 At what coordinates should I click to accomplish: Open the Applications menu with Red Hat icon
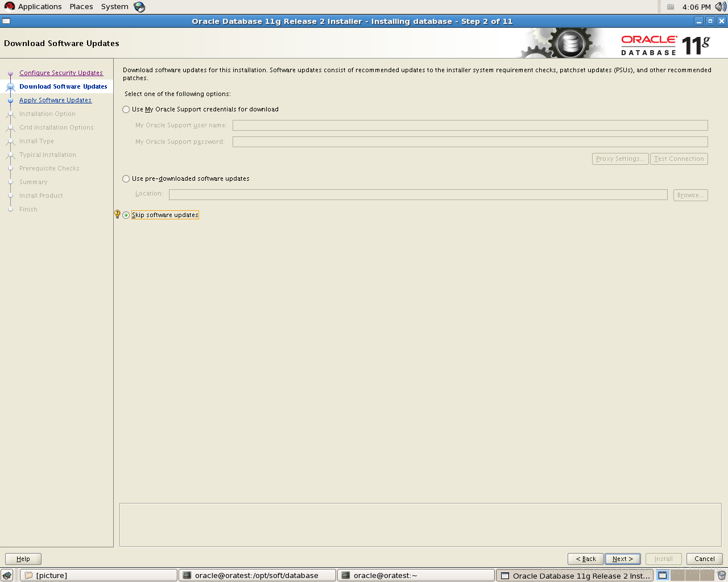[x=34, y=7]
